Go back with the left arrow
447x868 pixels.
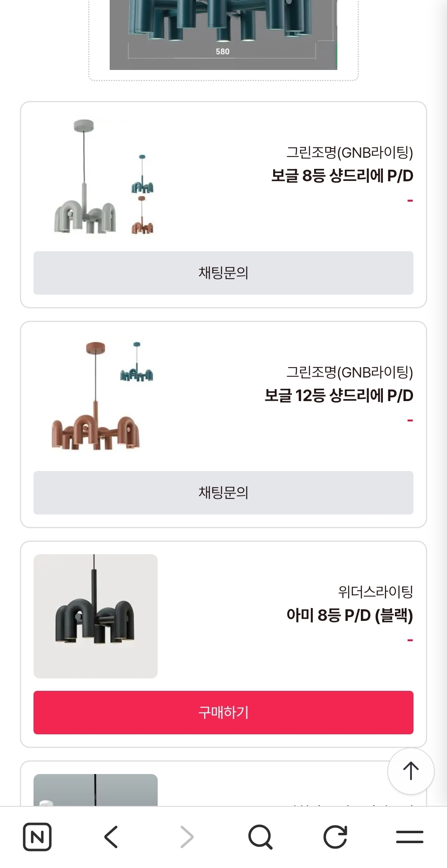coord(111,837)
